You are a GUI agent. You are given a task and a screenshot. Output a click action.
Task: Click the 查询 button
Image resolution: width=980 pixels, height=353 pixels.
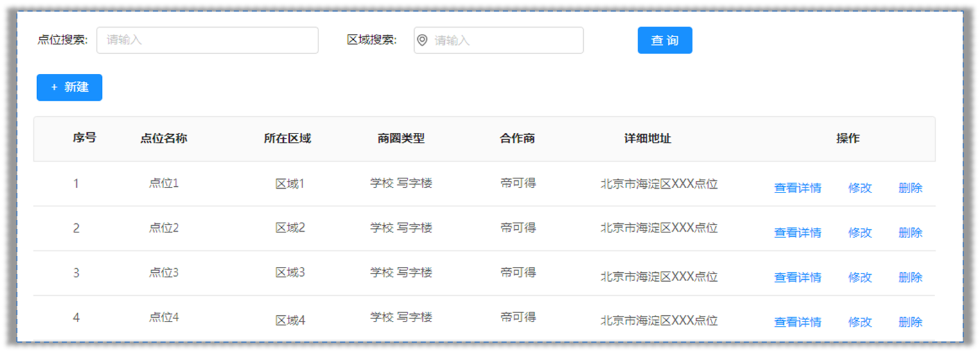point(665,40)
